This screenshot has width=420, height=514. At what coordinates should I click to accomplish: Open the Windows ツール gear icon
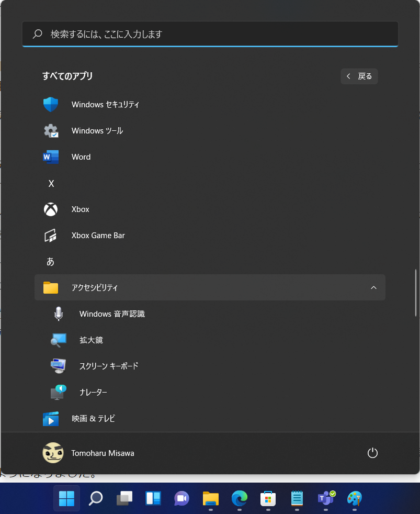[x=51, y=131]
